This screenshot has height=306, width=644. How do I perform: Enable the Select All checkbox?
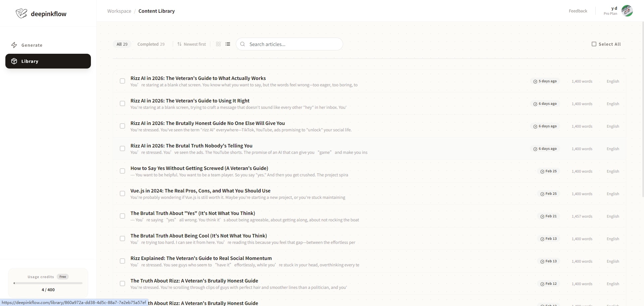click(x=594, y=44)
